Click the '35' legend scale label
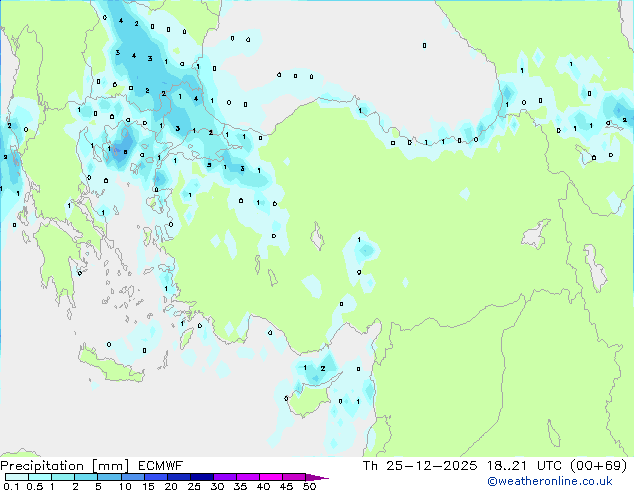The image size is (634, 490). (x=240, y=486)
